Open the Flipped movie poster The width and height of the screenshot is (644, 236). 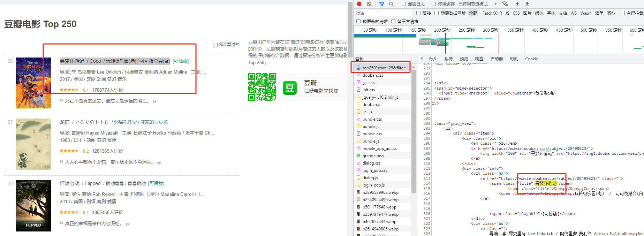[x=33, y=206]
